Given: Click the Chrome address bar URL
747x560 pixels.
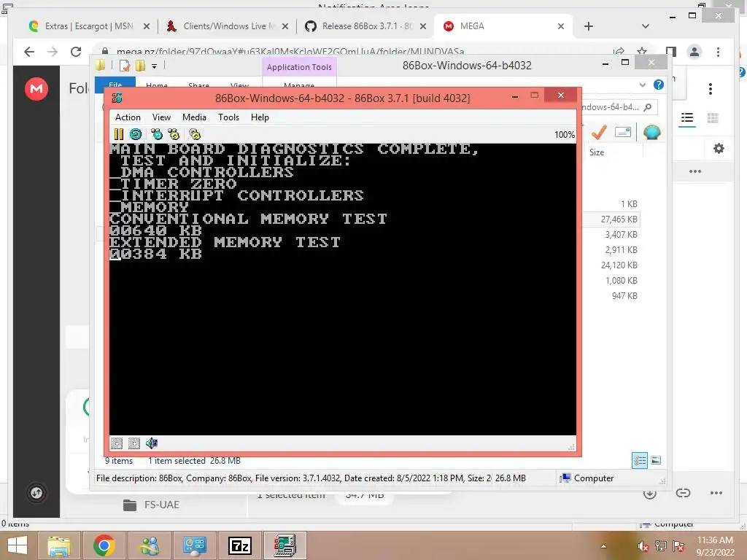Looking at the screenshot, I should [x=290, y=52].
